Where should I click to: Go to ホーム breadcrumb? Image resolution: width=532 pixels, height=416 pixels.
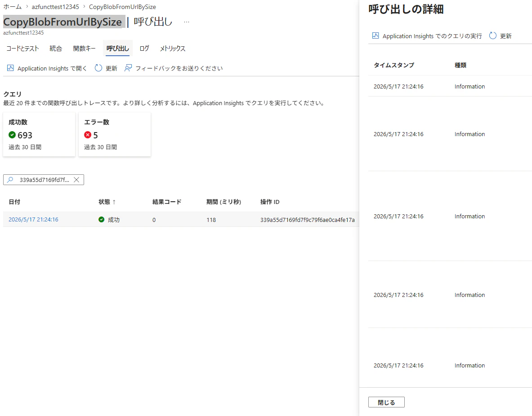point(13,7)
